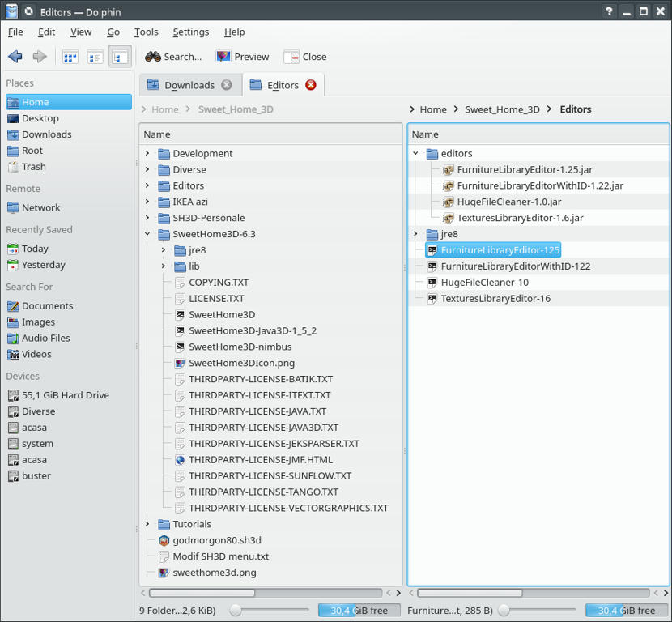Select the FurnitureLibraryEditor-1.25.jar icon
The height and width of the screenshot is (622, 672).
click(x=448, y=170)
